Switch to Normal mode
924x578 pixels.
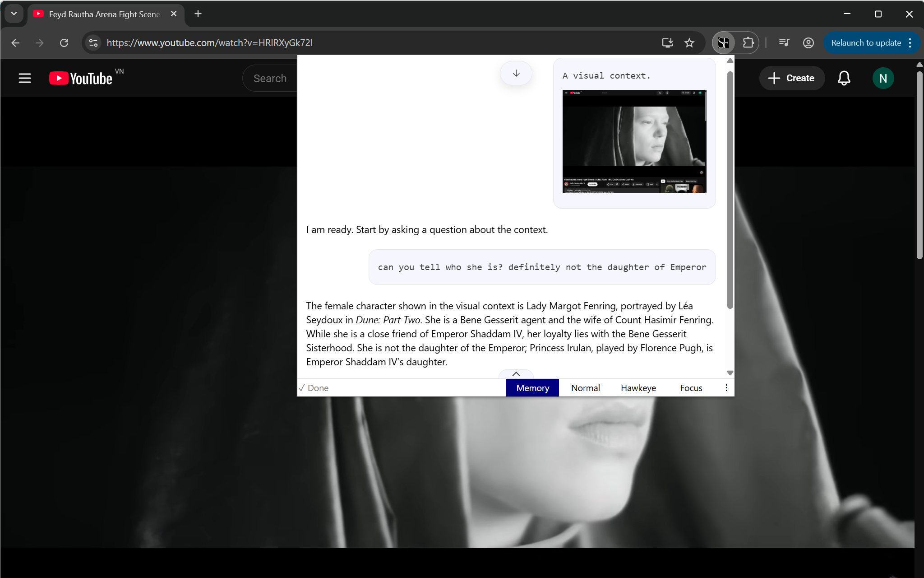(585, 388)
